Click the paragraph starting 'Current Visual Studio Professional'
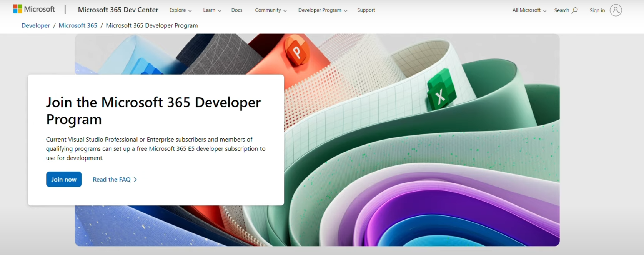 coord(156,148)
